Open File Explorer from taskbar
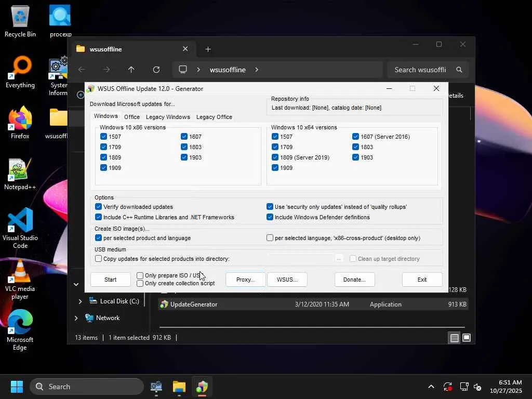The width and height of the screenshot is (532, 399). point(179,387)
